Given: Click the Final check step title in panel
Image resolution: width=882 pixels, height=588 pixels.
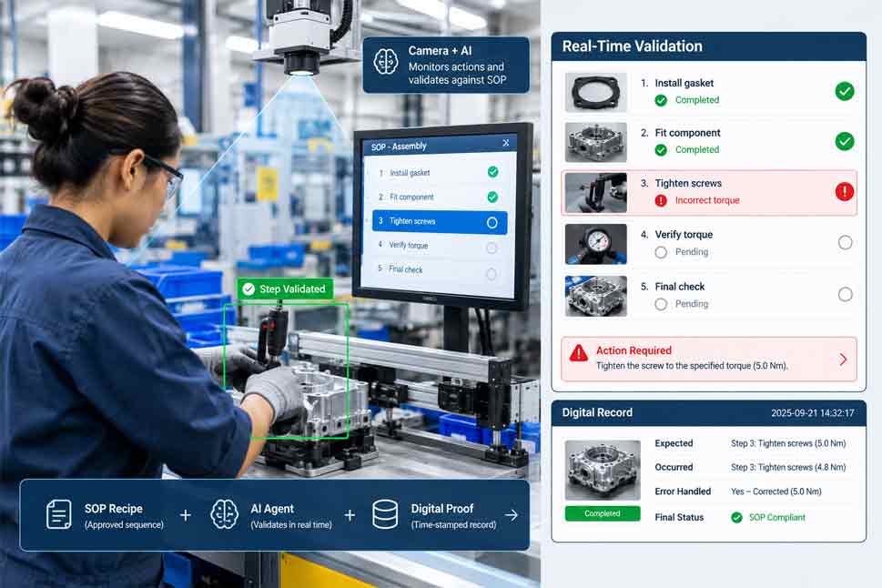Looking at the screenshot, I should pyautogui.click(x=680, y=287).
